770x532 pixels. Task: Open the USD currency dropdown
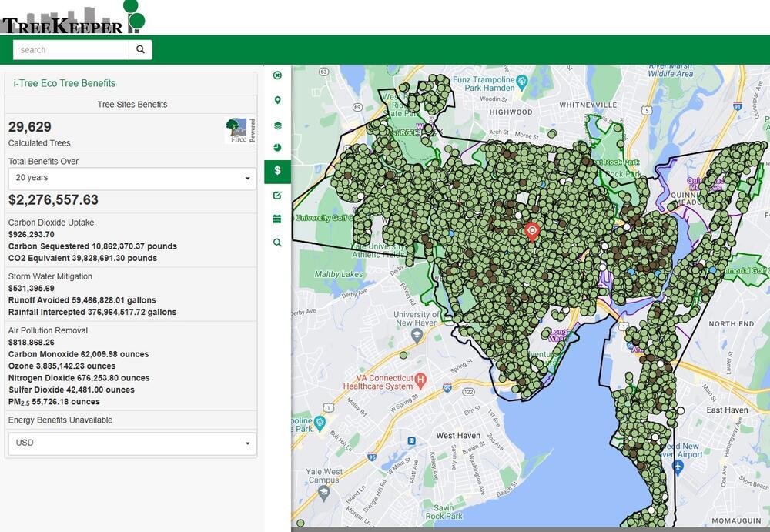point(132,443)
